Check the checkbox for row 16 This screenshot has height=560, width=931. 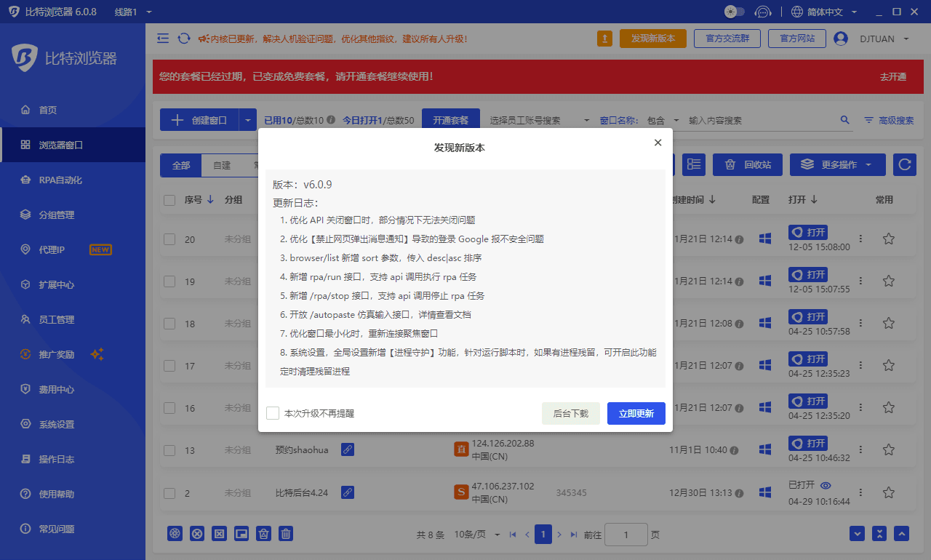tap(169, 408)
